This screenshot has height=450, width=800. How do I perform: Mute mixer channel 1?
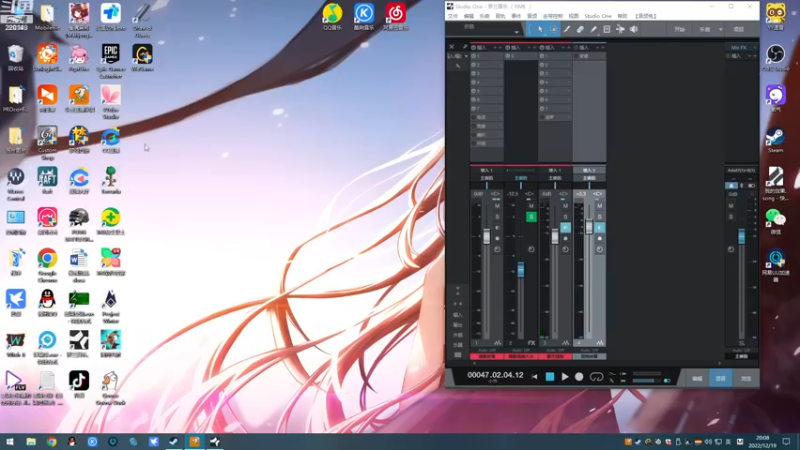pyautogui.click(x=497, y=206)
